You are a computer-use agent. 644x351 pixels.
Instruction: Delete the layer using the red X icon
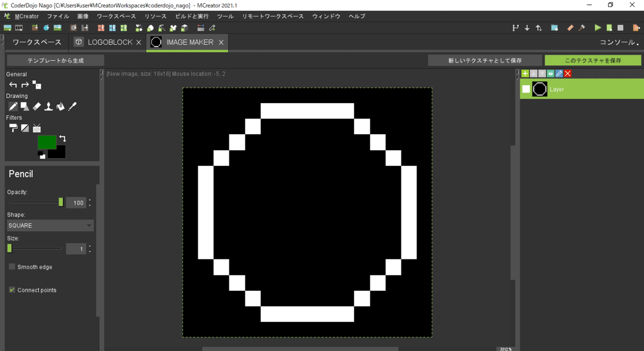567,74
